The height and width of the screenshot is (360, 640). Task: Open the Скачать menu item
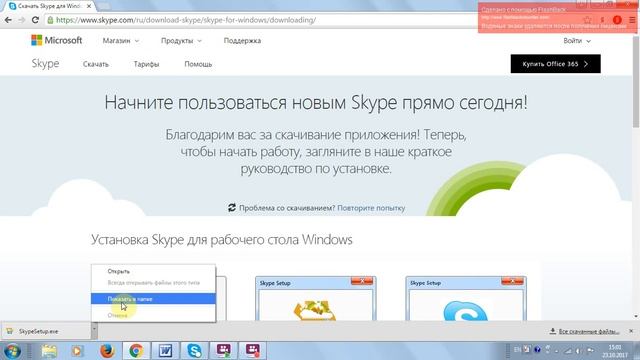[96, 64]
